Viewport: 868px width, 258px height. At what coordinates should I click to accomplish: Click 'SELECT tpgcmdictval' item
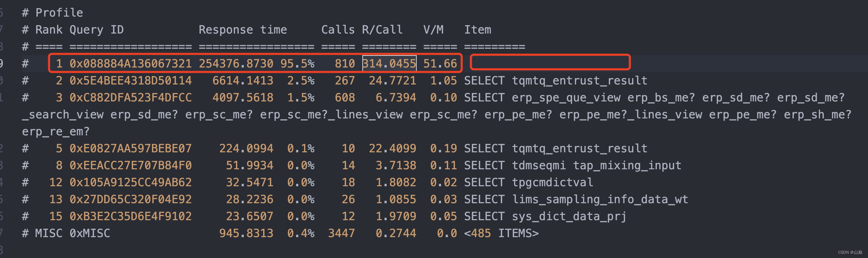point(529,182)
